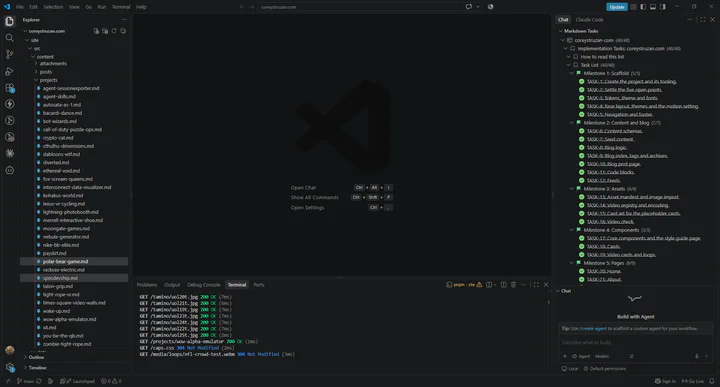Go back using the navigation arrow
Screen dimensions: 720x387
(x=242, y=7)
